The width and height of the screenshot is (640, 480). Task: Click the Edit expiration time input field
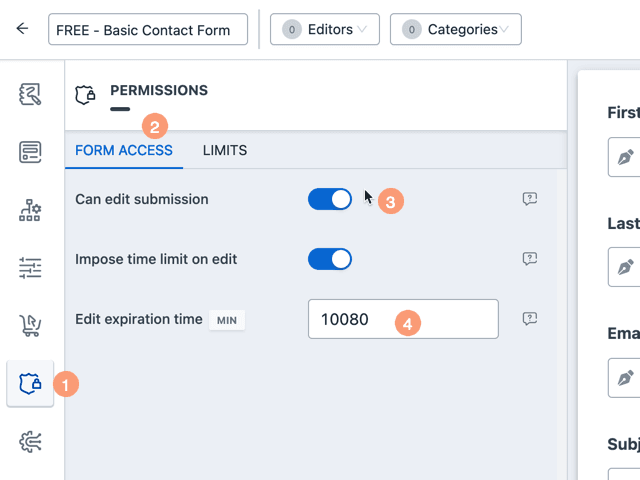pos(403,319)
